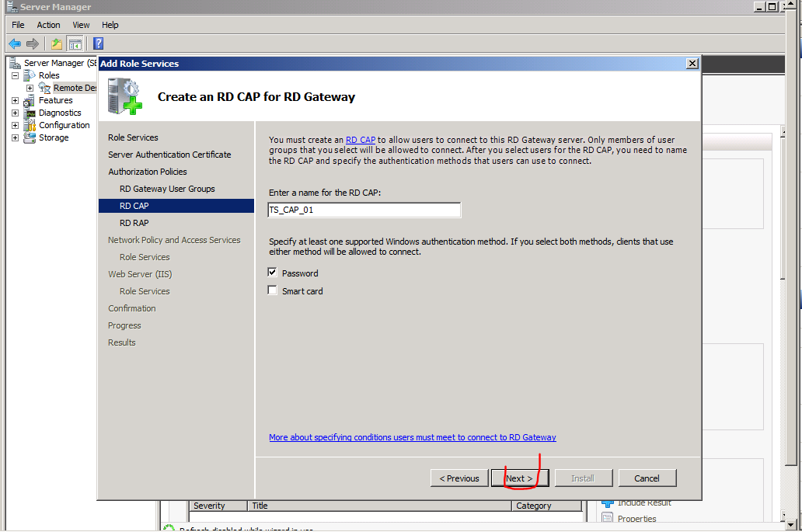Click Network Policy and Access Services step
This screenshot has height=532, width=802.
pos(174,240)
